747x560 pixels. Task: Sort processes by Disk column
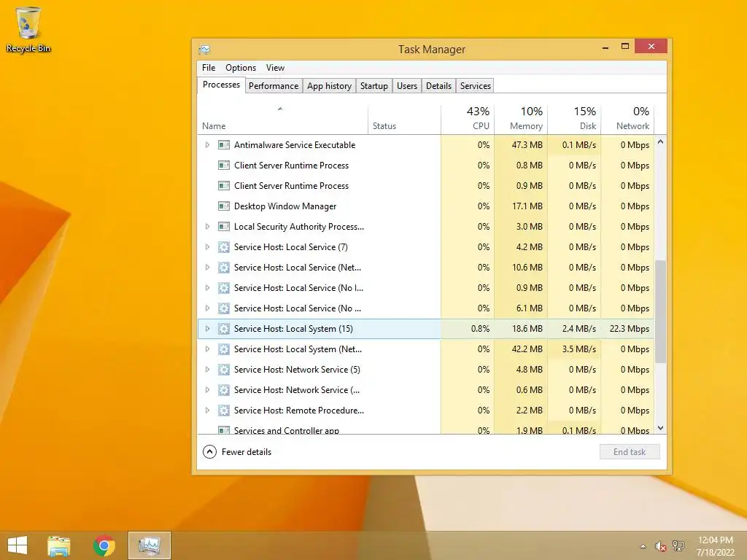pos(575,119)
